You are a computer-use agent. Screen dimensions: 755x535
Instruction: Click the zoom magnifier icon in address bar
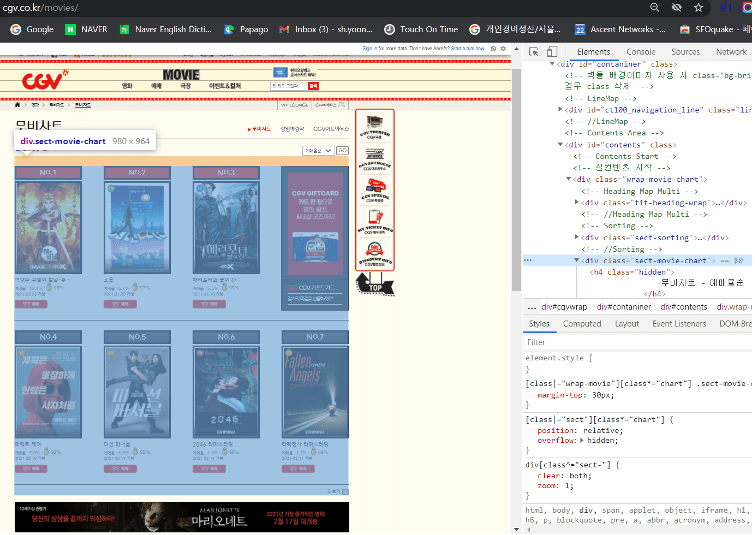[x=654, y=7]
